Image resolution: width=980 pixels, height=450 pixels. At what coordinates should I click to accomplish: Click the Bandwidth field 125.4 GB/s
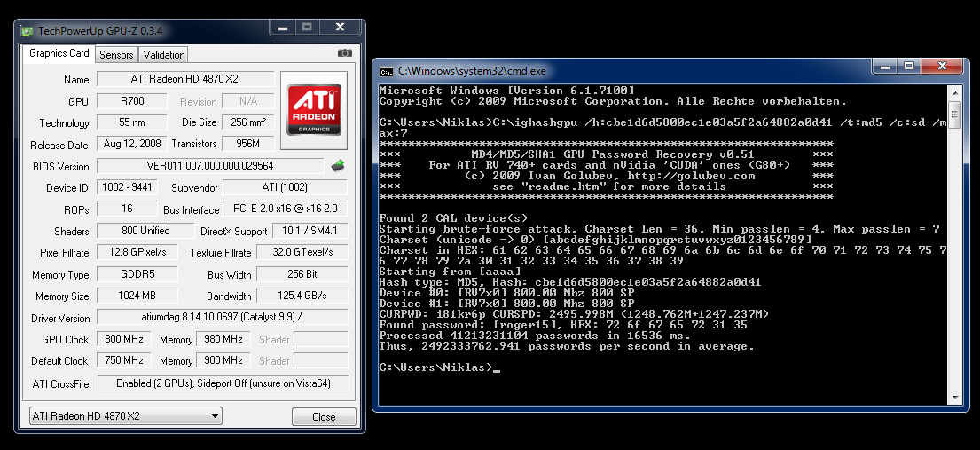coord(302,296)
